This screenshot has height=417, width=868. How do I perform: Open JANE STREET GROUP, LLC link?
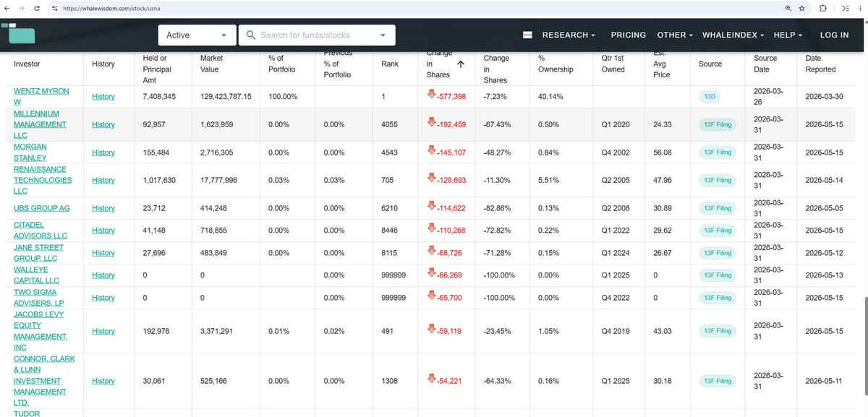[x=38, y=253]
